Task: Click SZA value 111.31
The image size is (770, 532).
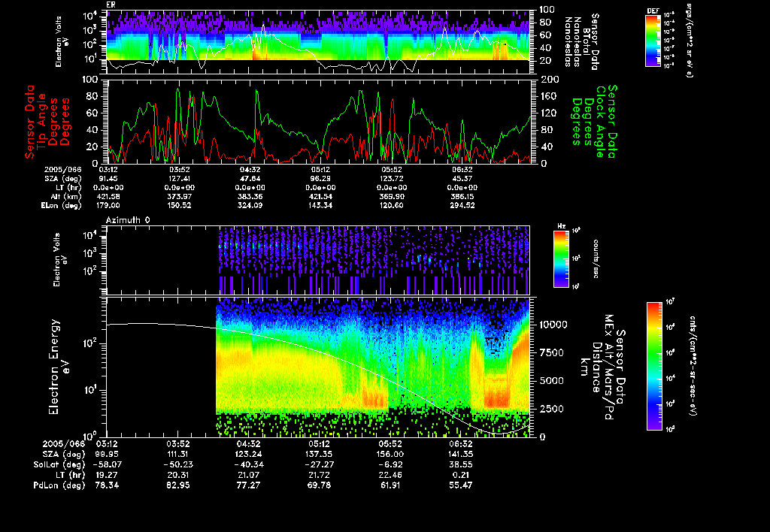Action: point(178,455)
